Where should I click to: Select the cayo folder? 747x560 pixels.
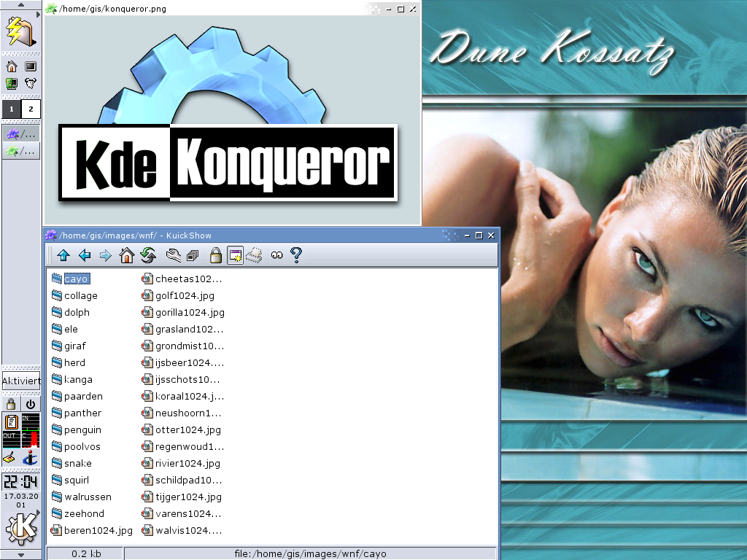71,279
